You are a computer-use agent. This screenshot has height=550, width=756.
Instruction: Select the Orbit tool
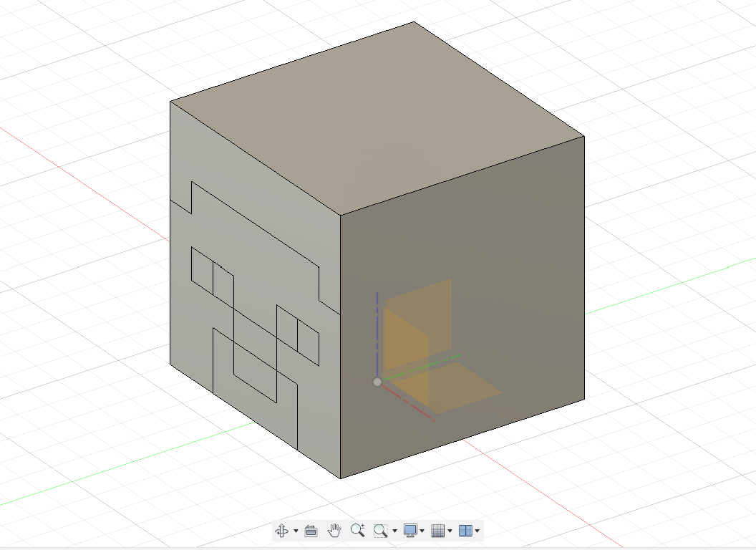click(282, 531)
